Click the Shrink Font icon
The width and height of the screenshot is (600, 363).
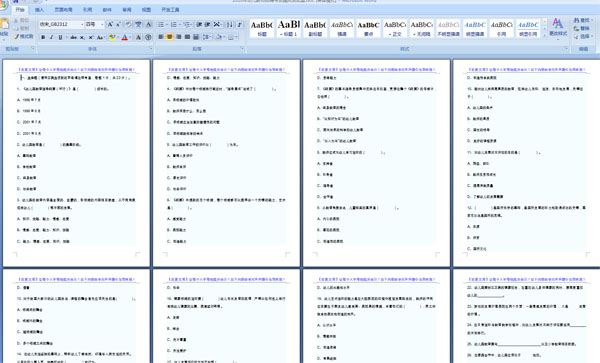point(119,24)
